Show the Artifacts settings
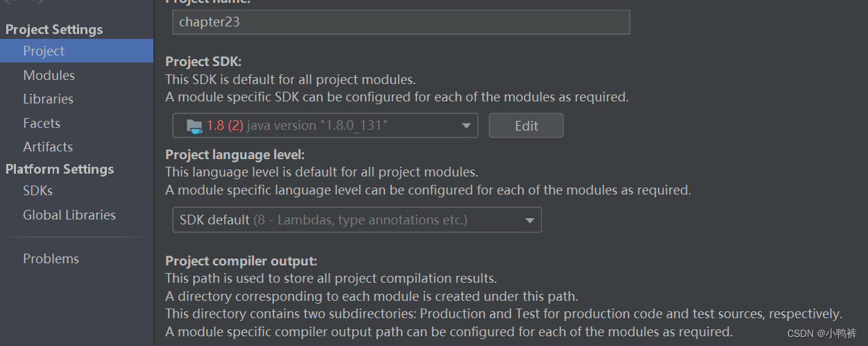 [47, 147]
